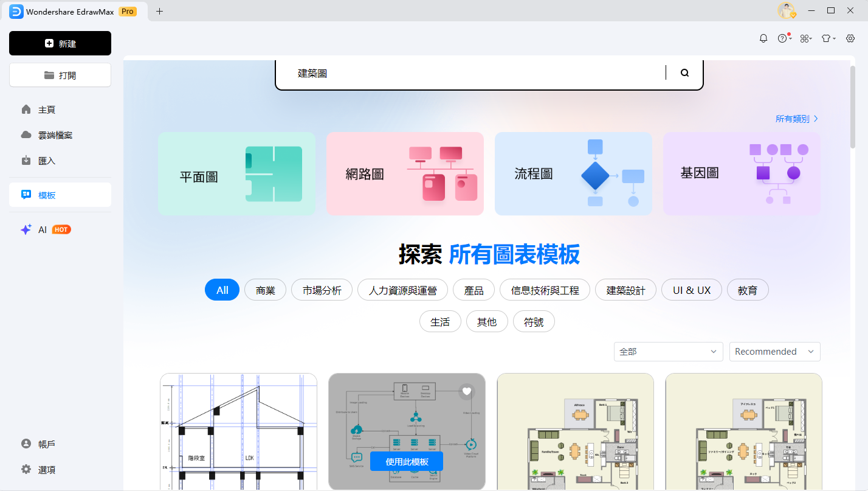Start template search with magnifier icon
The height and width of the screenshot is (491, 868).
pos(684,72)
